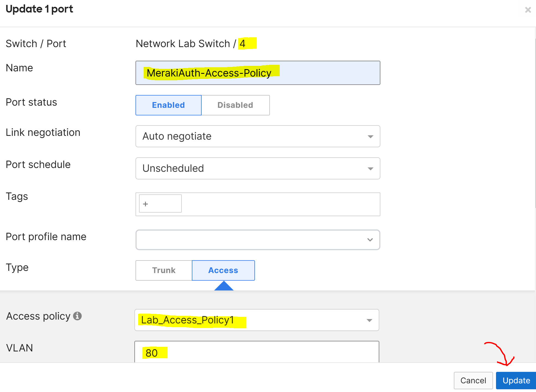This screenshot has width=536, height=392.
Task: Click the 'Network Lab Switch / 4' text
Action: click(190, 44)
